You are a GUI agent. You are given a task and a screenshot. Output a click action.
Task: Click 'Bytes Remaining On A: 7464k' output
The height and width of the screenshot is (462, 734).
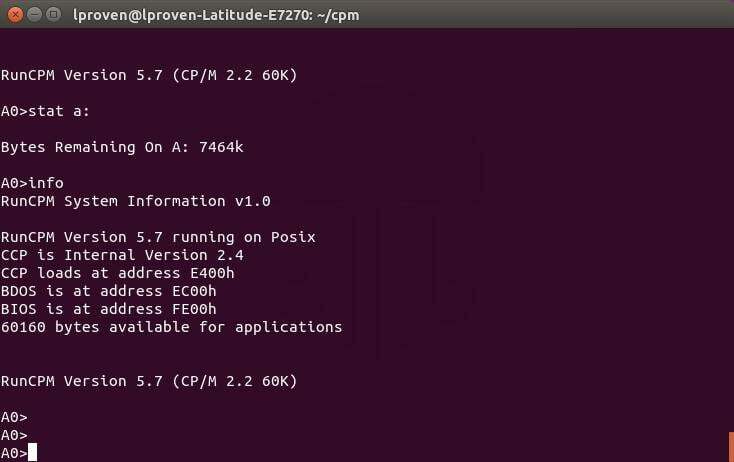click(x=122, y=147)
